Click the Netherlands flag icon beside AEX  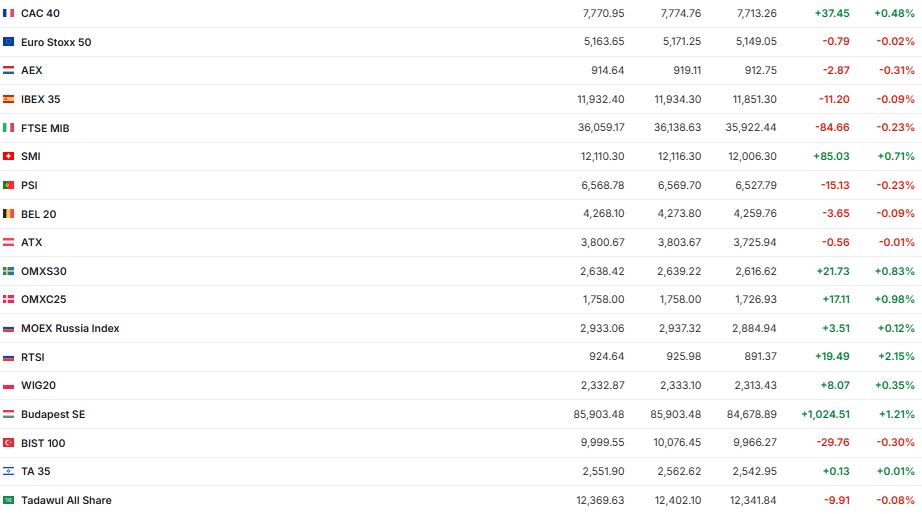click(x=9, y=70)
